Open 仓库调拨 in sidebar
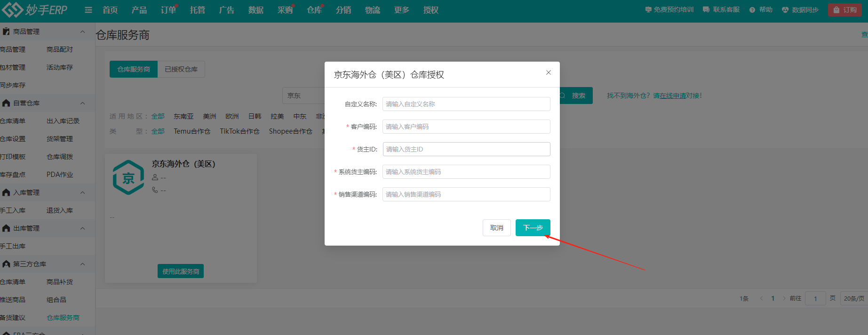The image size is (868, 335). tap(60, 157)
